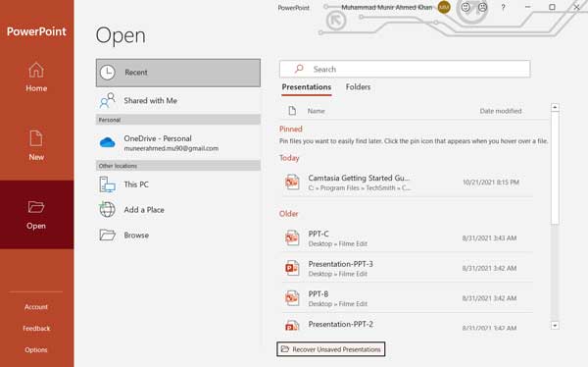Viewport: 588px width, 367px height.
Task: Click the search magnifier icon
Action: 299,69
